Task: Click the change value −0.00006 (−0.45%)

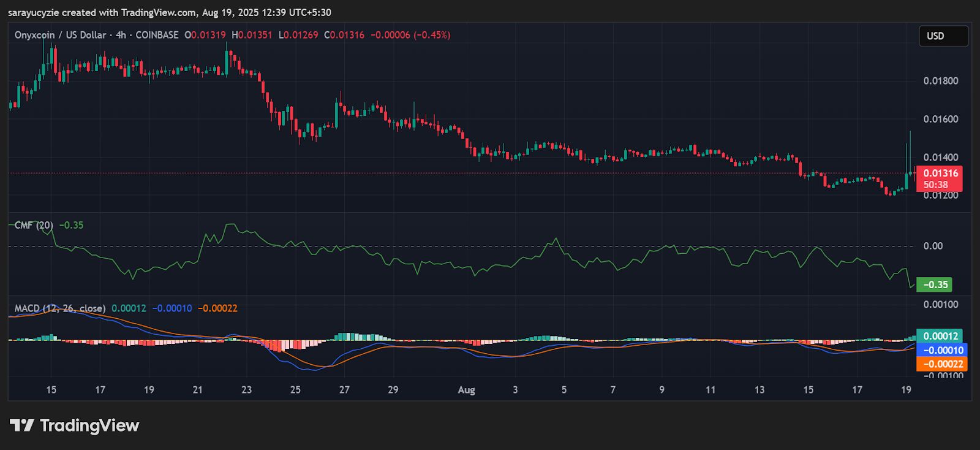Action: click(410, 35)
